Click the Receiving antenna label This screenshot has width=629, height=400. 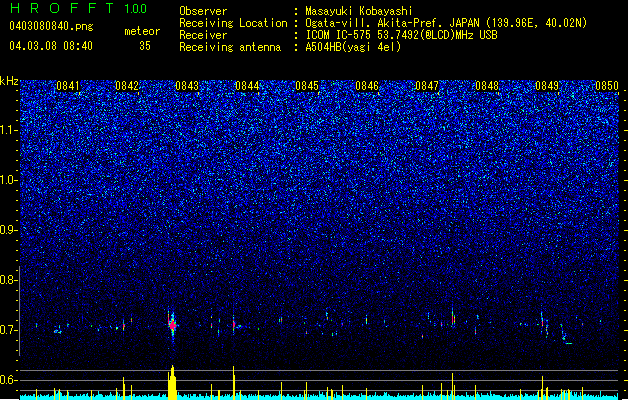pyautogui.click(x=230, y=47)
